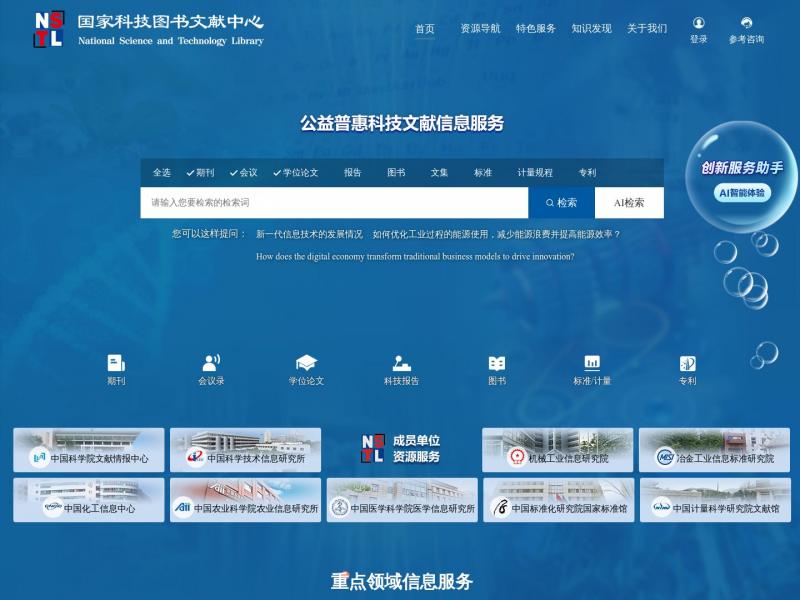This screenshot has width=800, height=600.
Task: Click the 医学信息研究所 round logo
Action: (339, 508)
